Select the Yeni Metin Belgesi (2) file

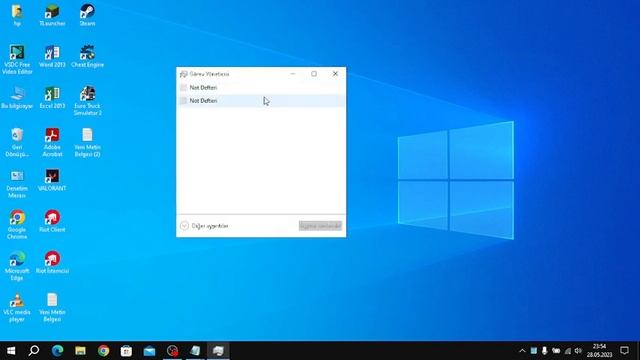(x=87, y=142)
